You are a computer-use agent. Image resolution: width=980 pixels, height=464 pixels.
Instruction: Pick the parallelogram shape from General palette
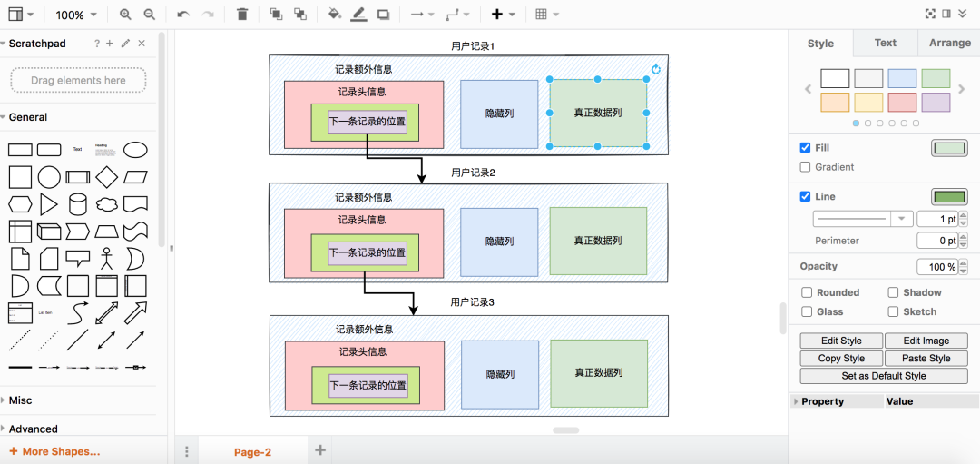tap(135, 178)
